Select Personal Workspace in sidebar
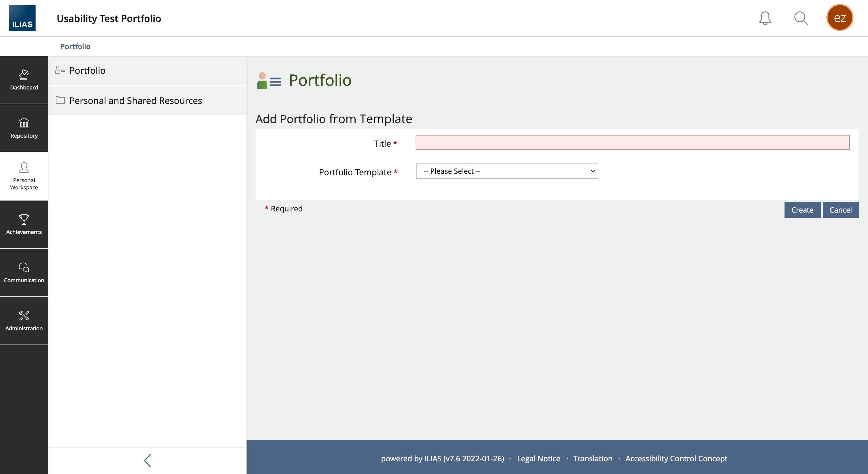 (24, 176)
